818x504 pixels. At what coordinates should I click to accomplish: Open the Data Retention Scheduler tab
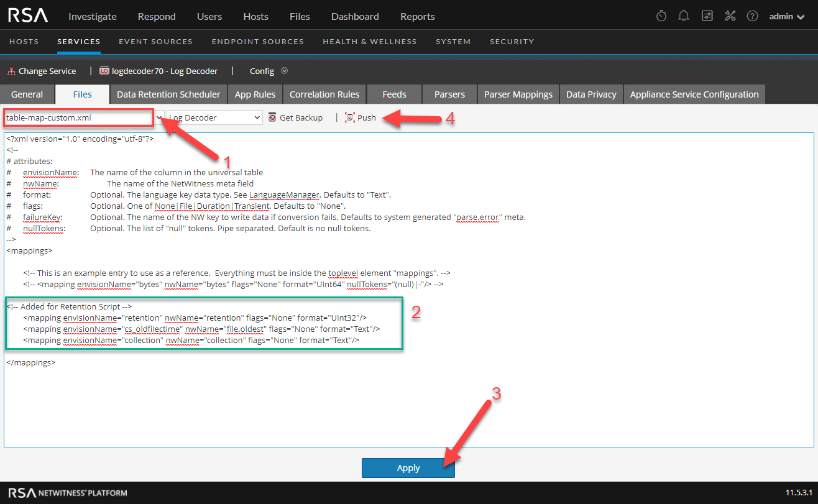(168, 94)
